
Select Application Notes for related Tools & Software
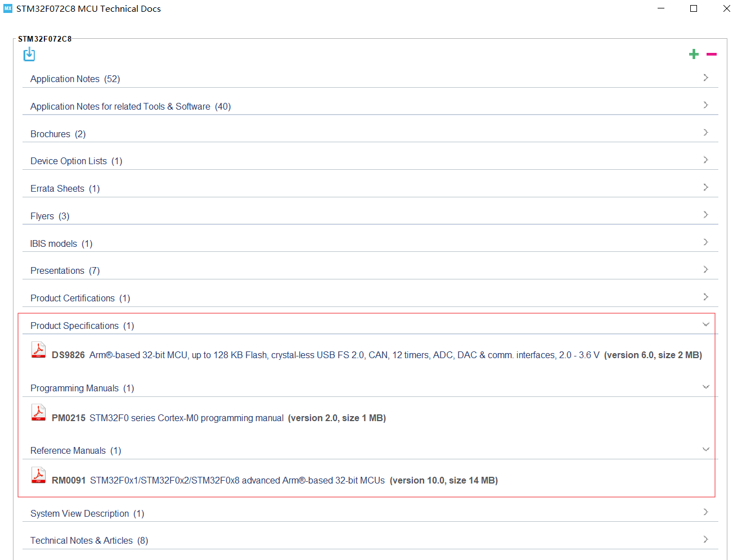(x=131, y=107)
